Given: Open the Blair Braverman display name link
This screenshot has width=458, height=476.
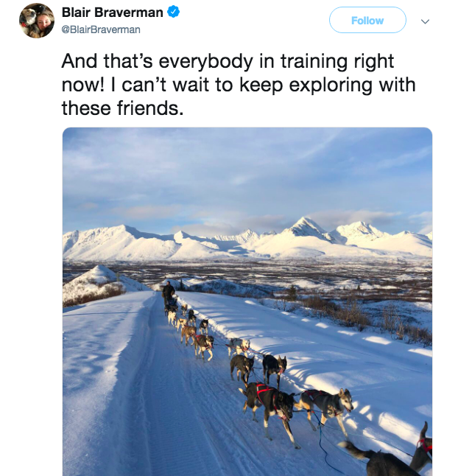Looking at the screenshot, I should pos(112,13).
